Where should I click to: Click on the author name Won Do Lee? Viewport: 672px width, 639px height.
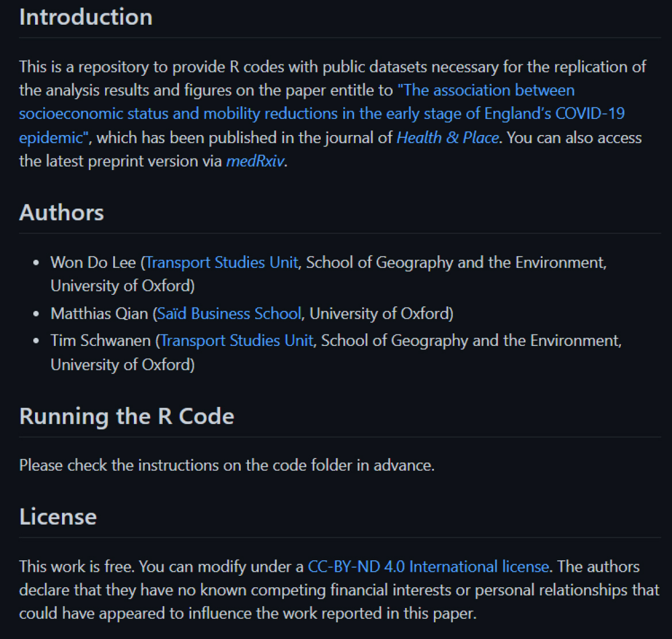click(93, 263)
